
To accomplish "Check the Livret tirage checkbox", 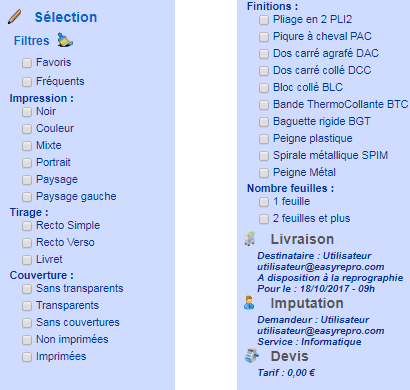I will click(27, 260).
